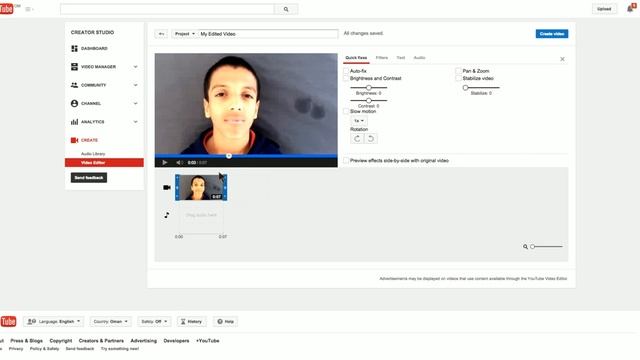The height and width of the screenshot is (360, 640).
Task: Click the Stabilize slider handle
Action: [465, 88]
